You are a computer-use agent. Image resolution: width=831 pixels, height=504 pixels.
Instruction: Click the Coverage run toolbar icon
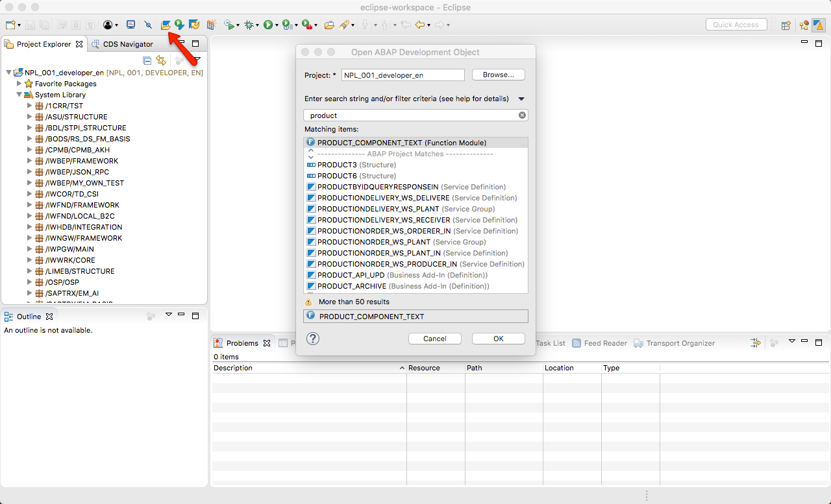286,25
